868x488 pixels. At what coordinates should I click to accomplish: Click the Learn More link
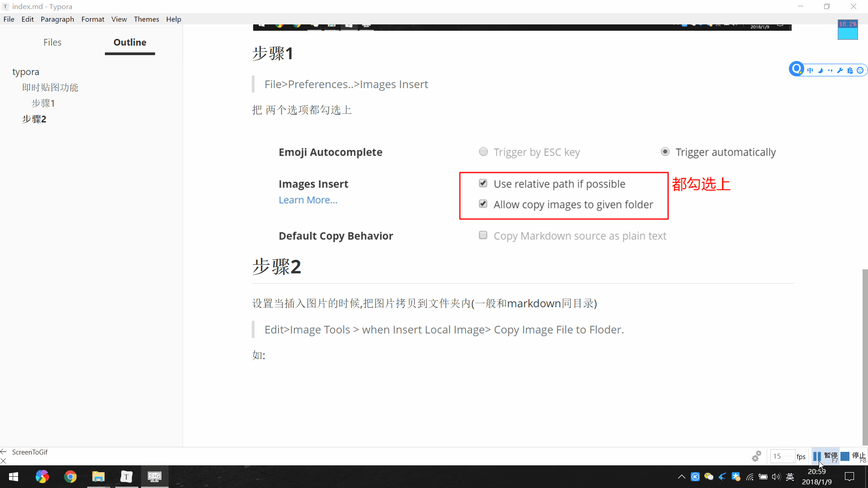(308, 200)
